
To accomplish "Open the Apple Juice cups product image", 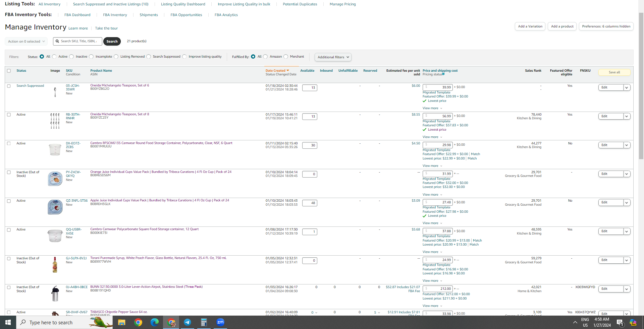I will pos(55,207).
